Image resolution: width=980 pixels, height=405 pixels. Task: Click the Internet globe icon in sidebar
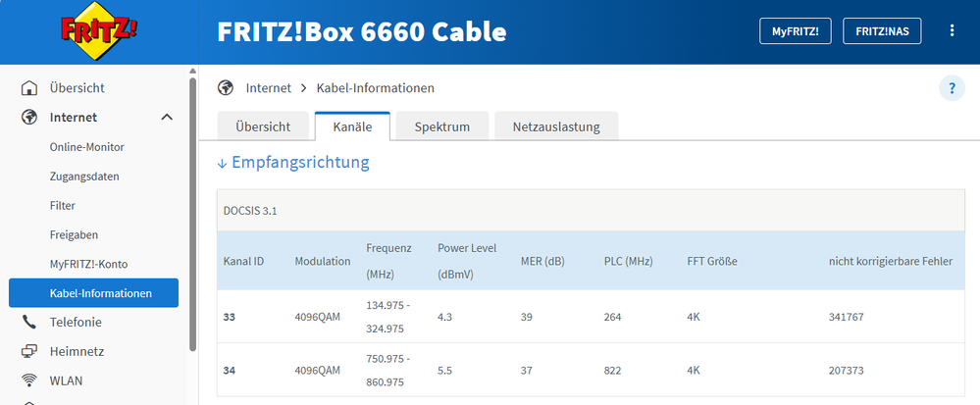click(29, 118)
